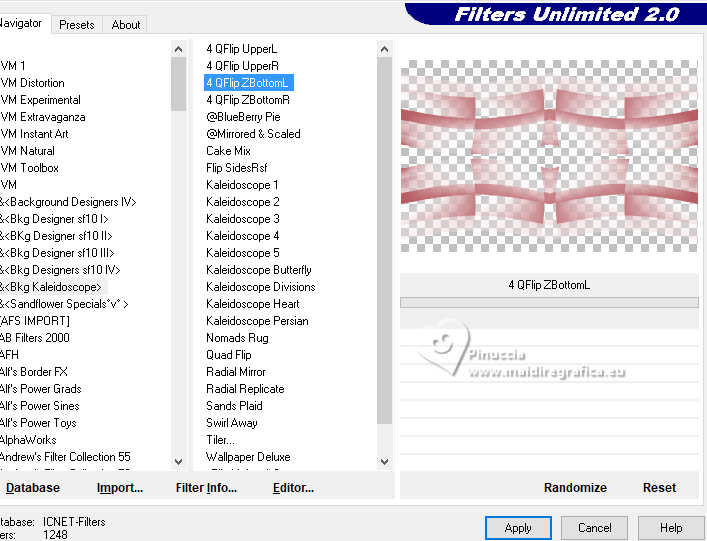Click up arrow of filter list scrollbar
This screenshot has height=541, width=707.
click(384, 49)
